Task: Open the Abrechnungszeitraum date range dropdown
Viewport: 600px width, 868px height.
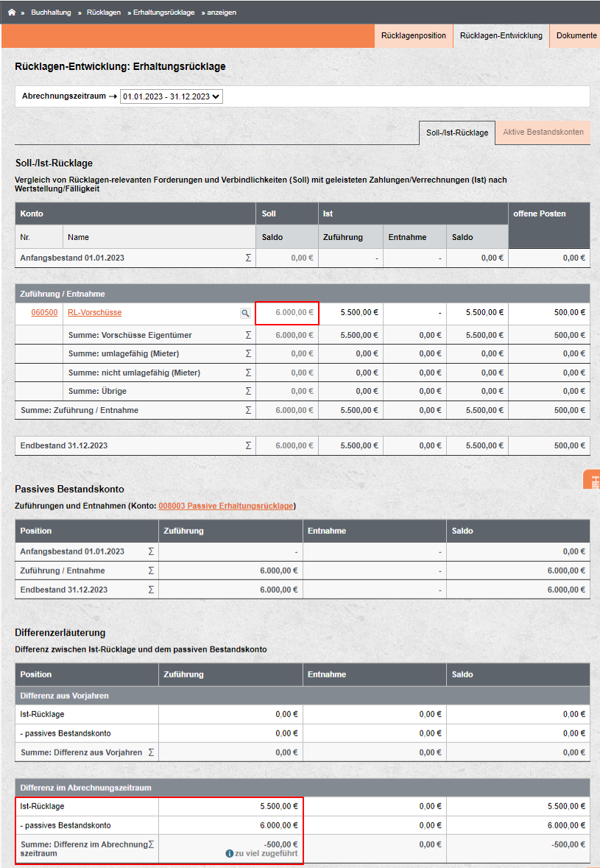Action: pyautogui.click(x=172, y=96)
